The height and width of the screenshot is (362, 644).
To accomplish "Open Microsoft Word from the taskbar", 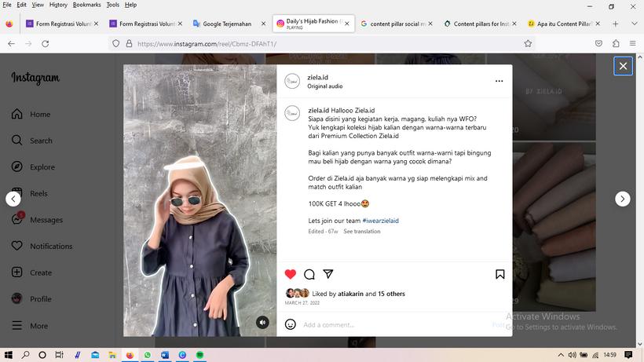I will pyautogui.click(x=165, y=355).
